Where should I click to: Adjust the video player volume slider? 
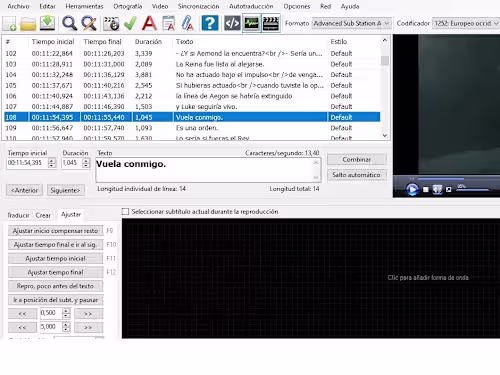(473, 190)
